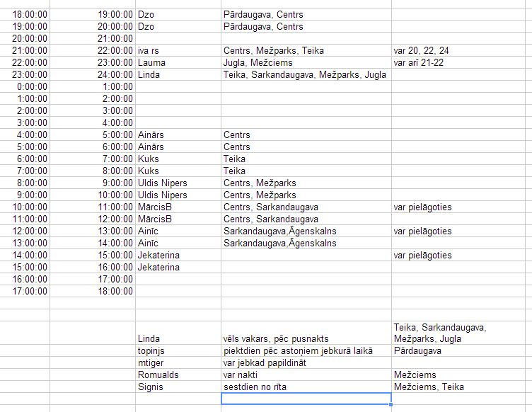Click the highlighted empty cell below 'sestdien no rīta'
This screenshot has width=532, height=412.
pos(306,399)
